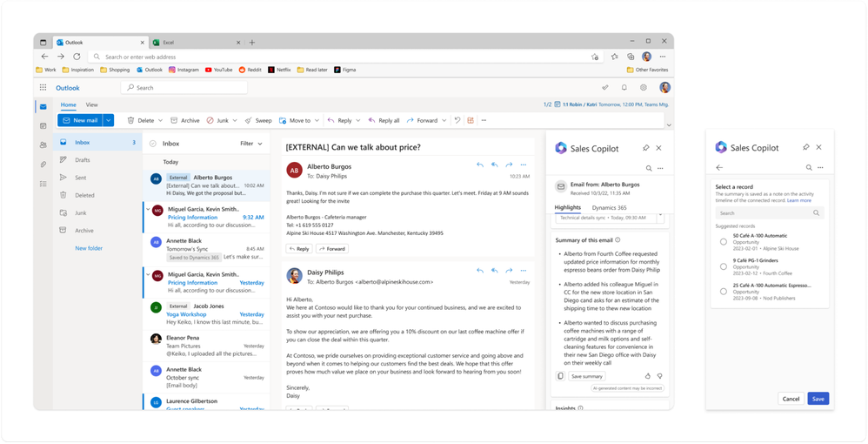The width and height of the screenshot is (868, 444).
Task: Click the New mail button
Action: pos(81,120)
